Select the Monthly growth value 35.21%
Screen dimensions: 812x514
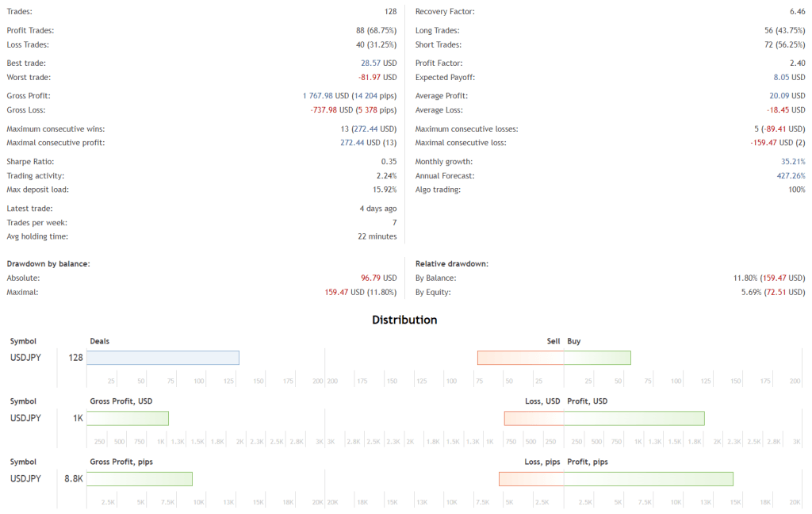[793, 161]
